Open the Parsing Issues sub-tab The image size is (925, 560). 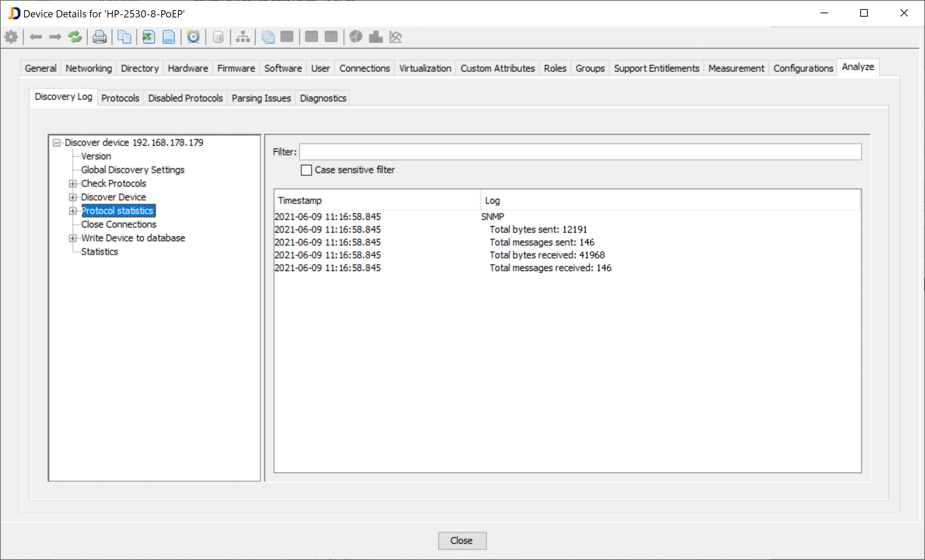click(261, 99)
